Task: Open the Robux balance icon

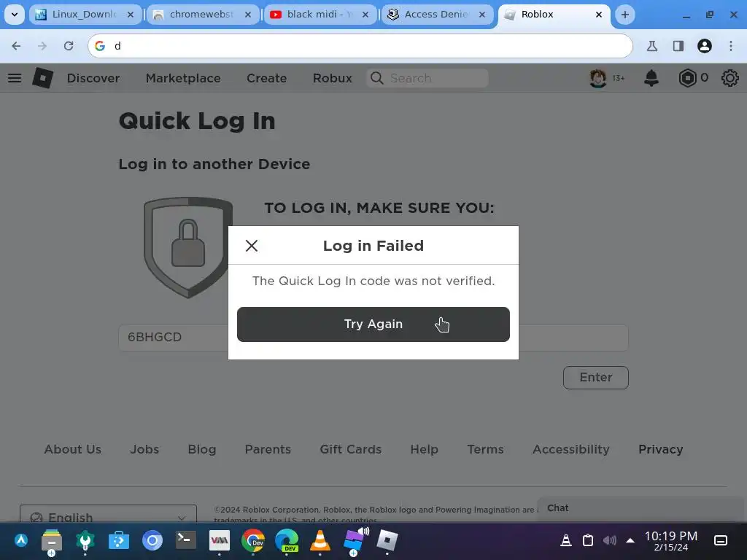Action: click(x=687, y=78)
